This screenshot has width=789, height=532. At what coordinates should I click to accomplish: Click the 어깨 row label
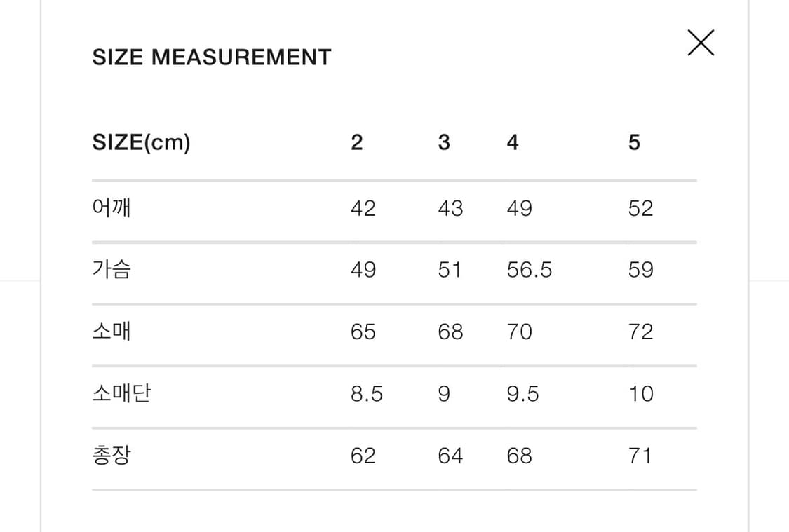click(x=112, y=208)
